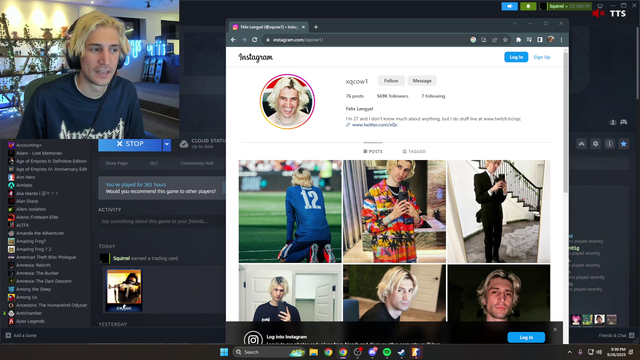Open the black suit staircase post
640x360 pixels.
point(499,211)
